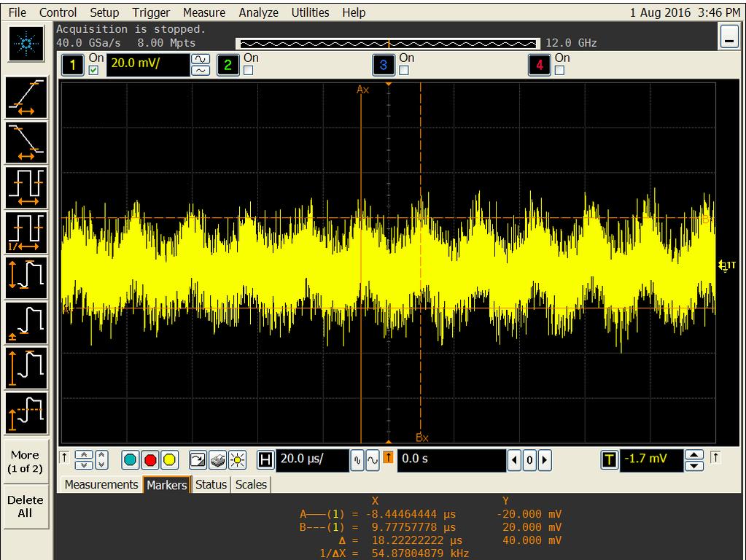Screen dimensions: 746x560
Task: Click channel 1 scale field 20.0 mV/
Action: click(148, 64)
